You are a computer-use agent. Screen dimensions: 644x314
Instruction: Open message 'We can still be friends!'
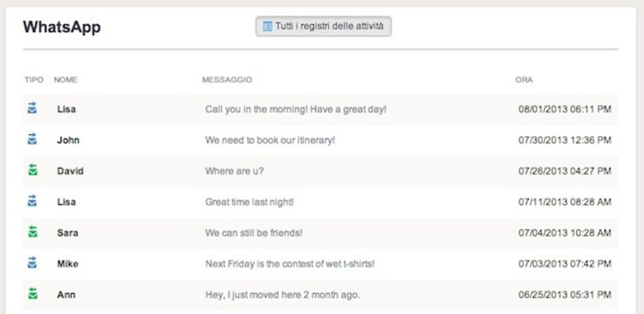254,233
